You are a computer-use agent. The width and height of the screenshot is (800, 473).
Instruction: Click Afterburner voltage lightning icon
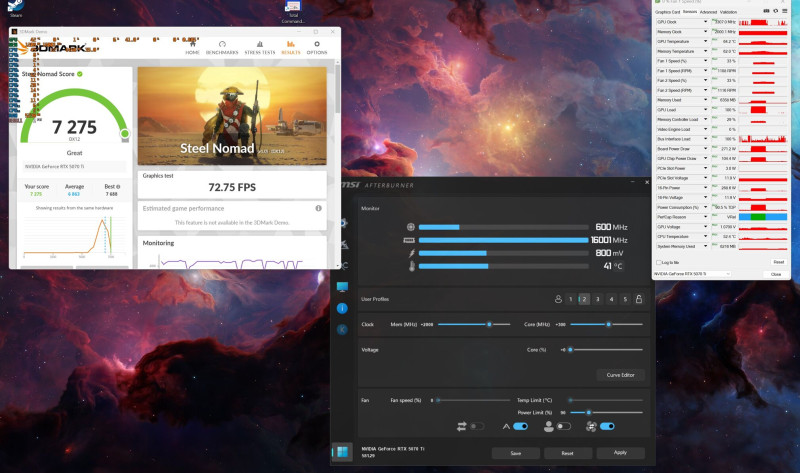point(412,253)
